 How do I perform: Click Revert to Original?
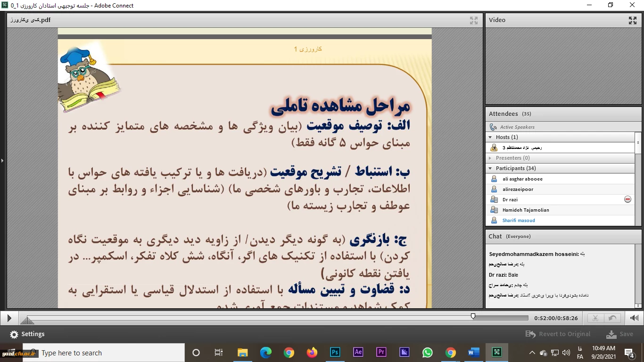pyautogui.click(x=558, y=334)
